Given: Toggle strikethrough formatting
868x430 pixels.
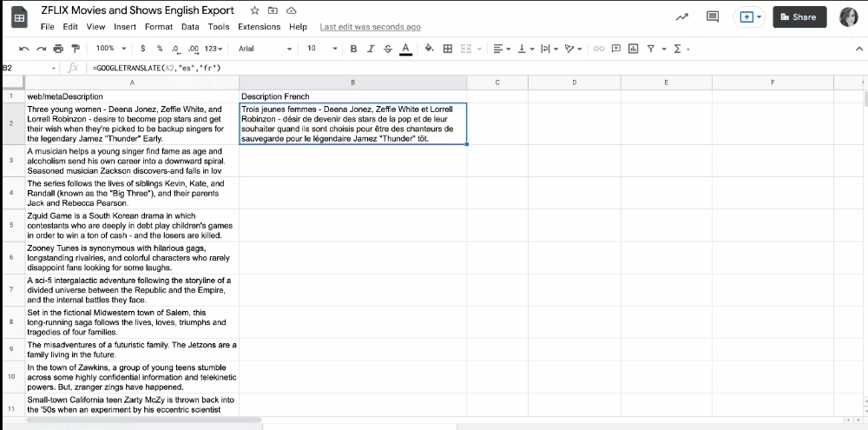Looking at the screenshot, I should pos(387,49).
